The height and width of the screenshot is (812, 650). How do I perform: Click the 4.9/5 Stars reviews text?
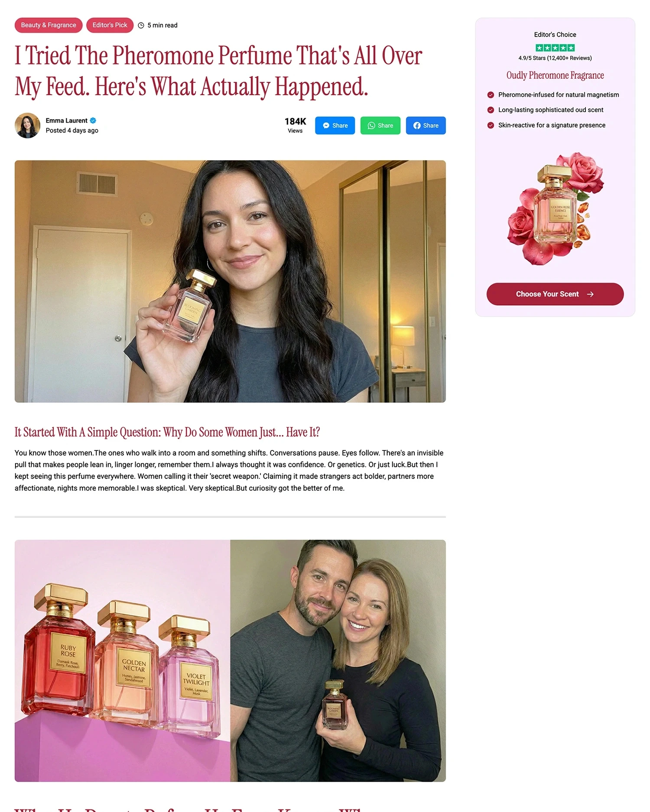point(555,58)
